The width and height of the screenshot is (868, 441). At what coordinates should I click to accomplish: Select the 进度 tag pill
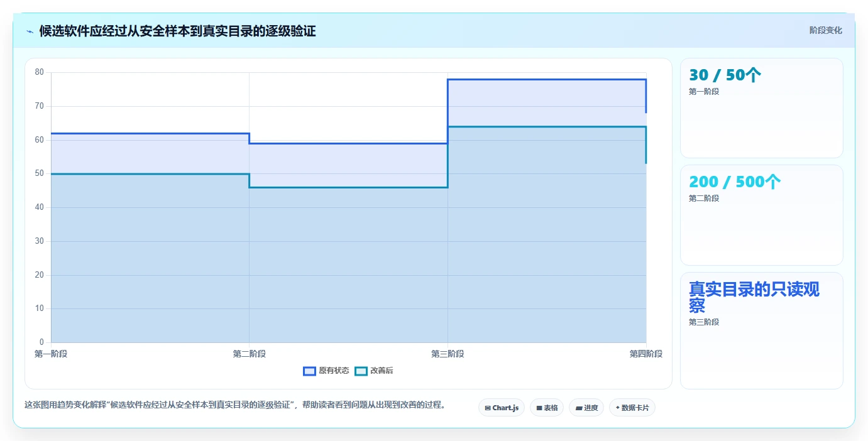(586, 408)
